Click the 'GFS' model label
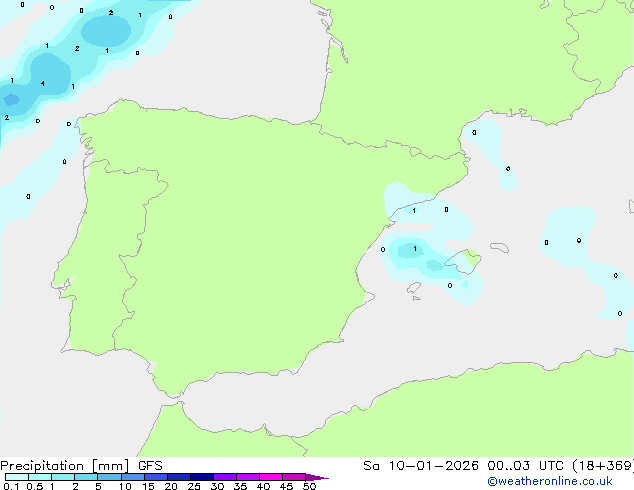This screenshot has height=490, width=634. pos(150,466)
